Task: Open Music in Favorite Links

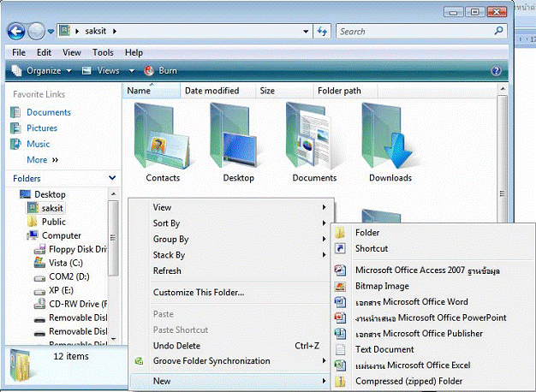Action: click(x=30, y=144)
